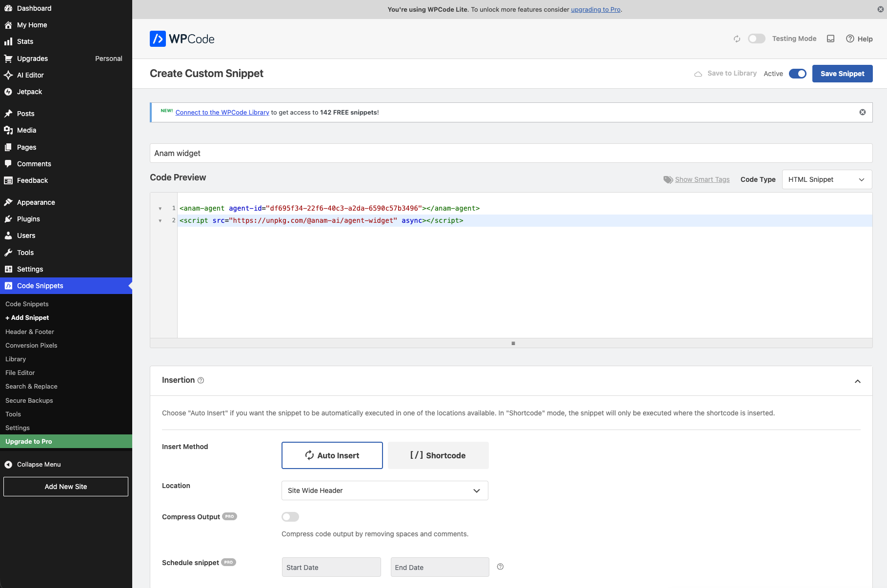The width and height of the screenshot is (887, 588).
Task: Open the Jetpack icon in the sidebar
Action: (x=8, y=92)
